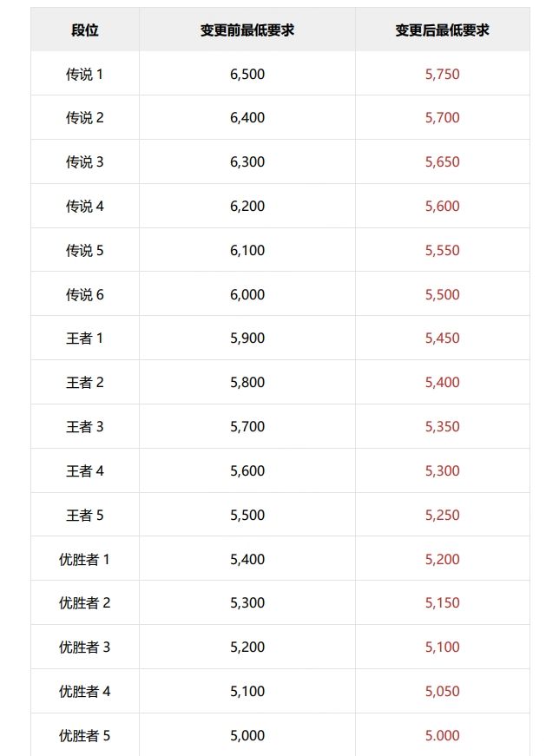This screenshot has width=546, height=756.
Task: Select the 5,800 value for 王者 2
Action: coord(247,382)
